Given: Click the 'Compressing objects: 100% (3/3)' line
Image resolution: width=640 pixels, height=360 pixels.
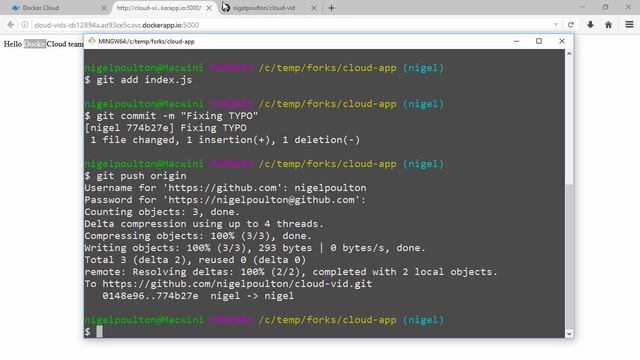Looking at the screenshot, I should coord(198,236).
